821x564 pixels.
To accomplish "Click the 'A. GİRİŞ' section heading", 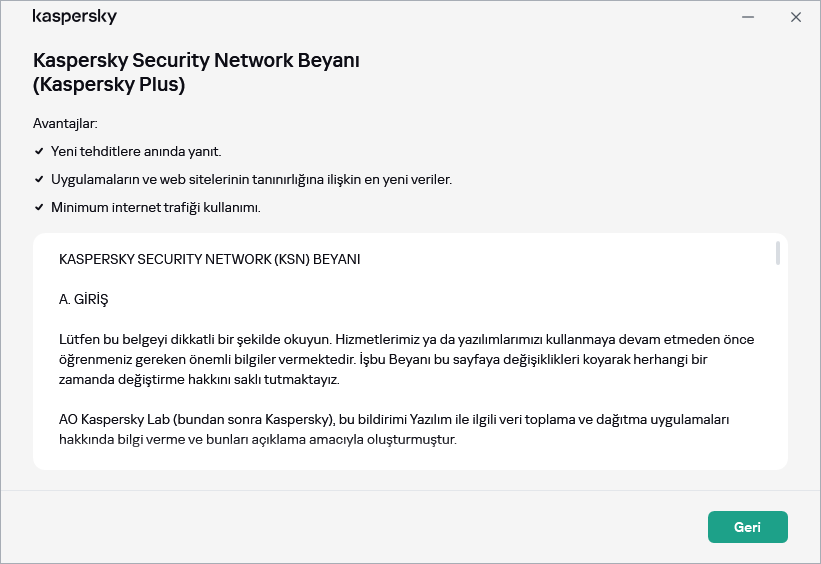I will click(83, 299).
